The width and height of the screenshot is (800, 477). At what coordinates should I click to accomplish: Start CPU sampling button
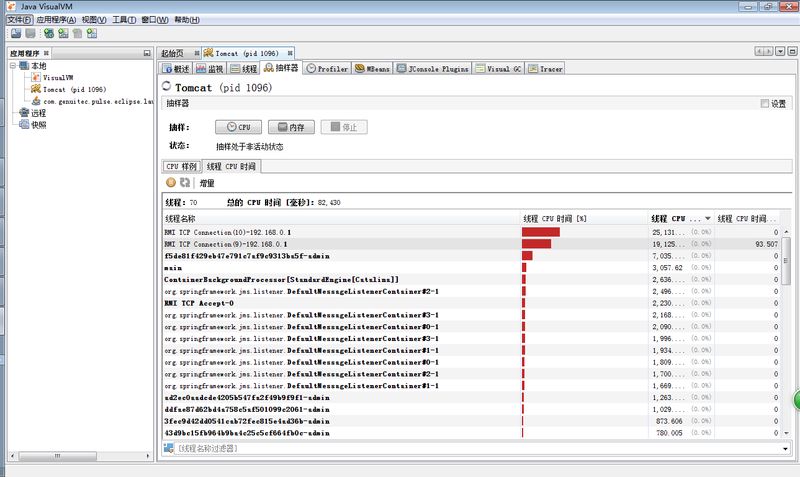coord(238,127)
